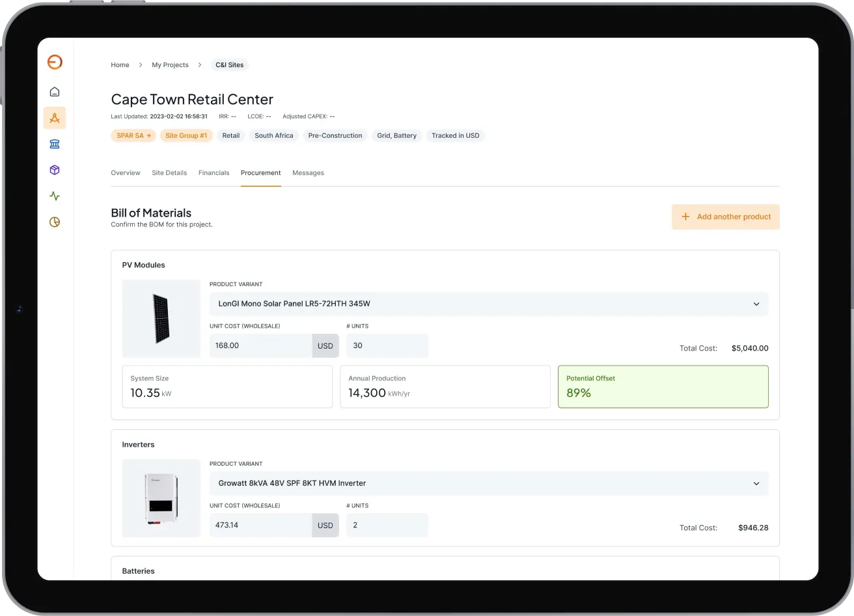This screenshot has width=854, height=616.
Task: Open the pie chart sidebar icon
Action: pos(55,222)
